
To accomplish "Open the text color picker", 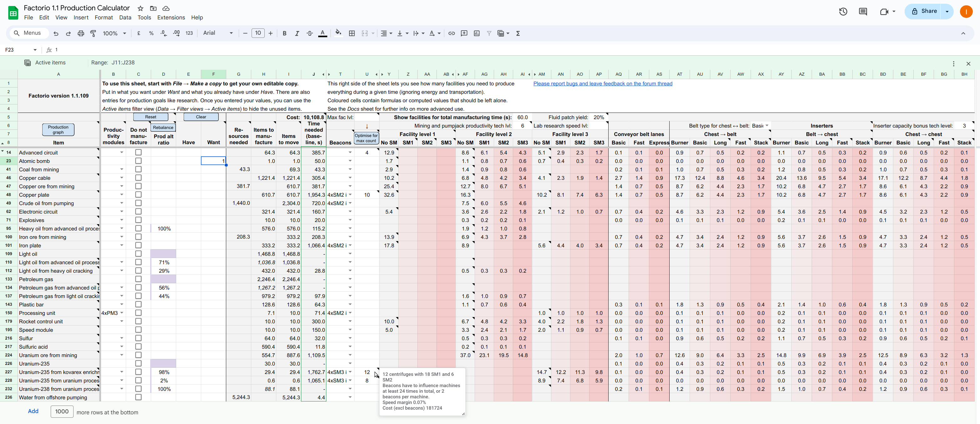I will [x=323, y=33].
